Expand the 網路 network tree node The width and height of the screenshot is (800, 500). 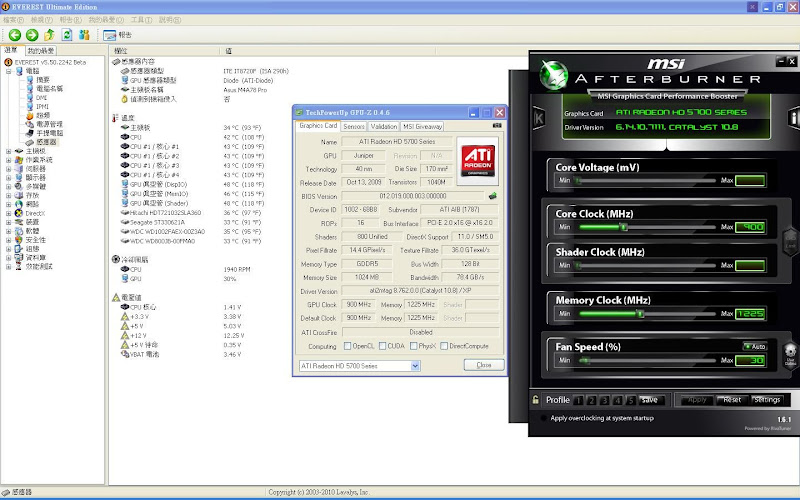pos(8,204)
